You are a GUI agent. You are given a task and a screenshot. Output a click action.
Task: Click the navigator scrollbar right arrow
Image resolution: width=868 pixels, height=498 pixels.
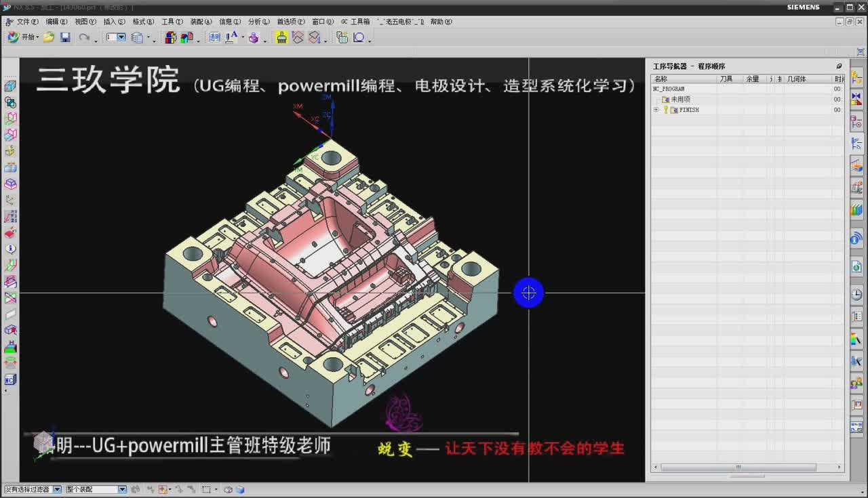point(839,468)
